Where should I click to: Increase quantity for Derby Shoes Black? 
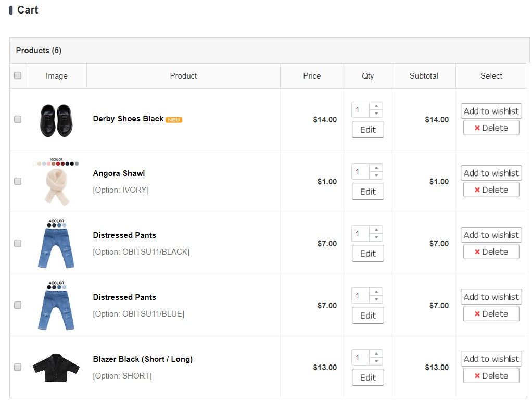(x=376, y=106)
